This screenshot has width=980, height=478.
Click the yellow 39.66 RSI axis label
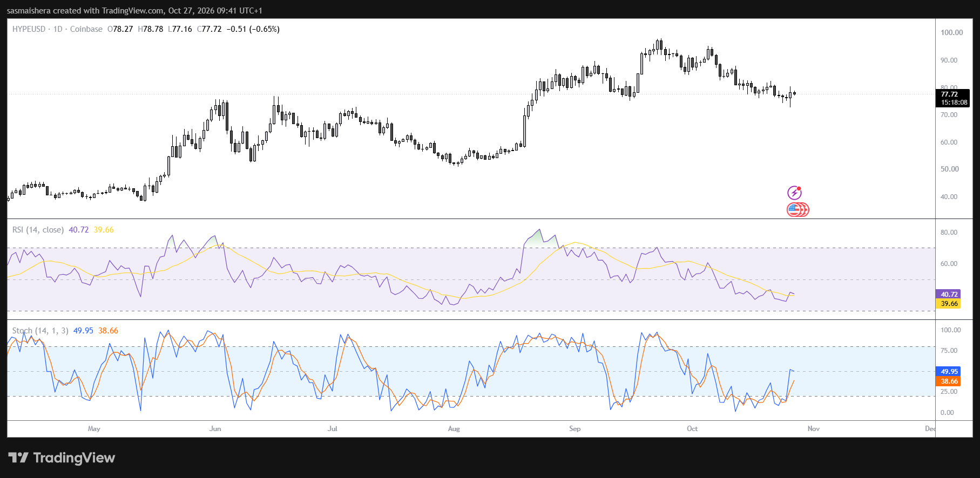coord(949,304)
